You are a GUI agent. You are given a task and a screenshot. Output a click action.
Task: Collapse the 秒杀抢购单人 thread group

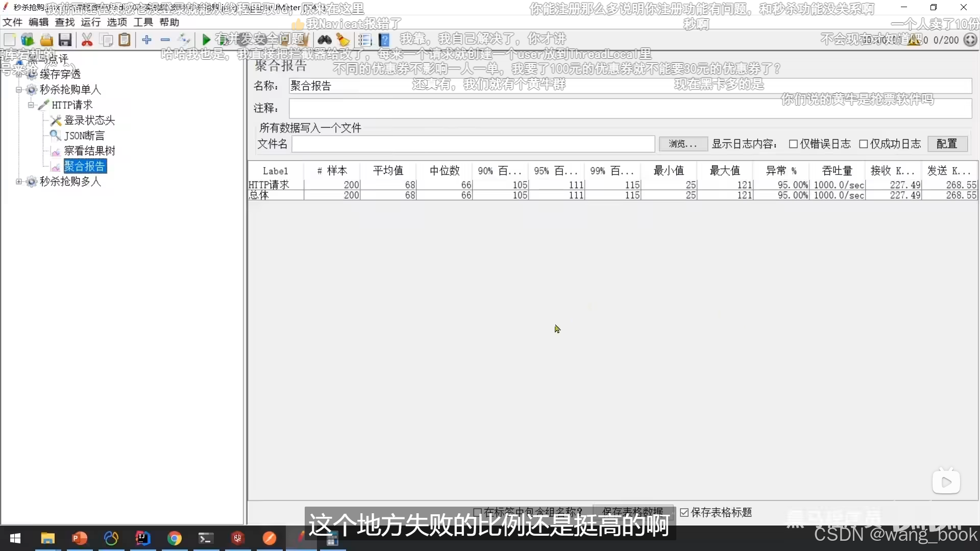click(19, 90)
